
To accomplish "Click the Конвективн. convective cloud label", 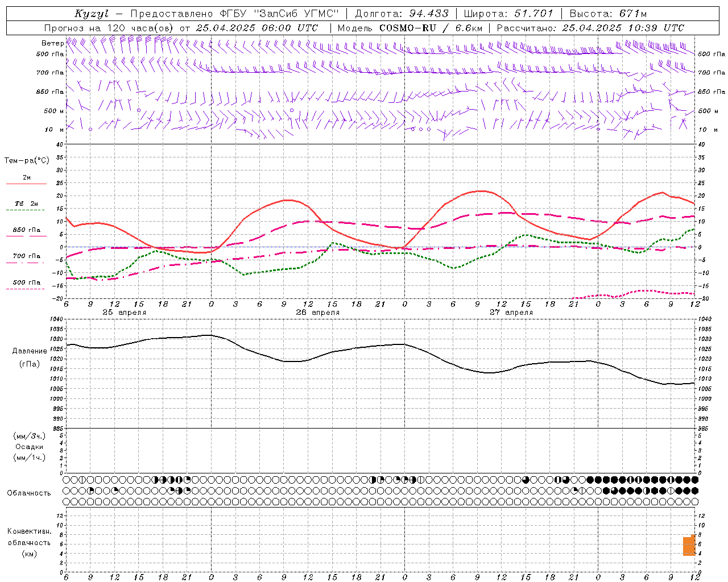I will pyautogui.click(x=29, y=531).
